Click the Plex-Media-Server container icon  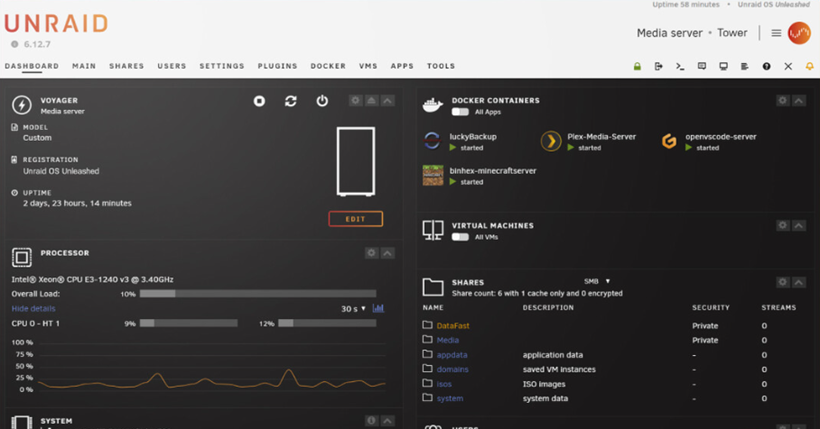551,141
